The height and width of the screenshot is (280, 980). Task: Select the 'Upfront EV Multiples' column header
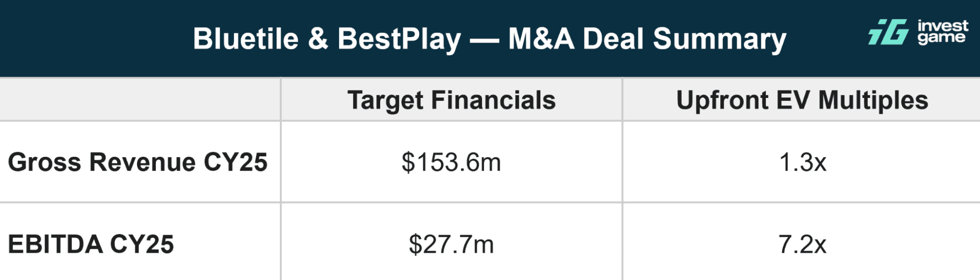click(802, 100)
